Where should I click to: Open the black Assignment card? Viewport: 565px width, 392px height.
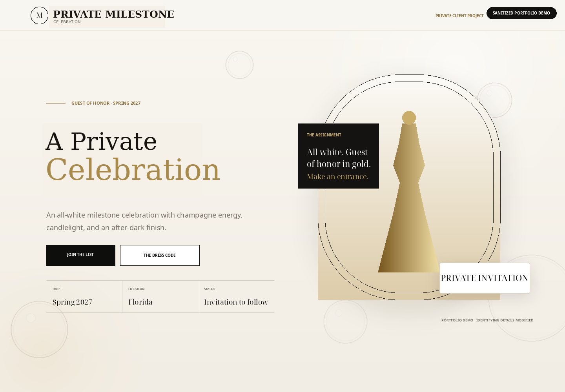click(x=339, y=156)
